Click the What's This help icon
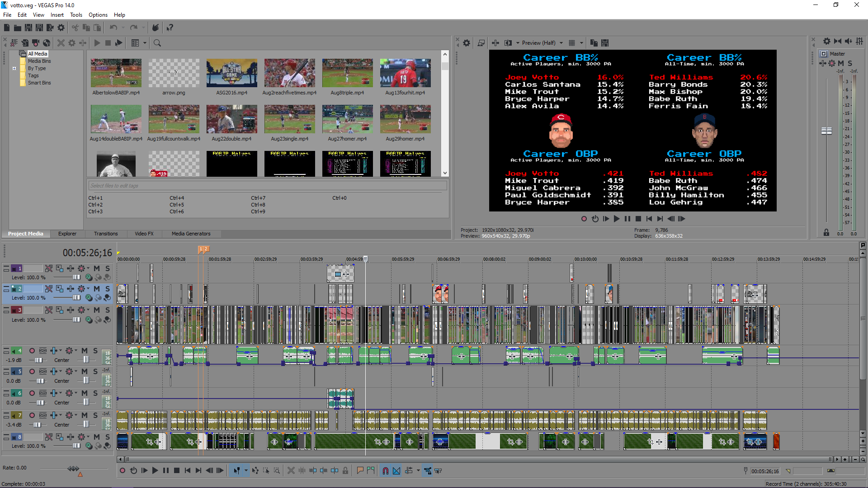 coord(170,28)
